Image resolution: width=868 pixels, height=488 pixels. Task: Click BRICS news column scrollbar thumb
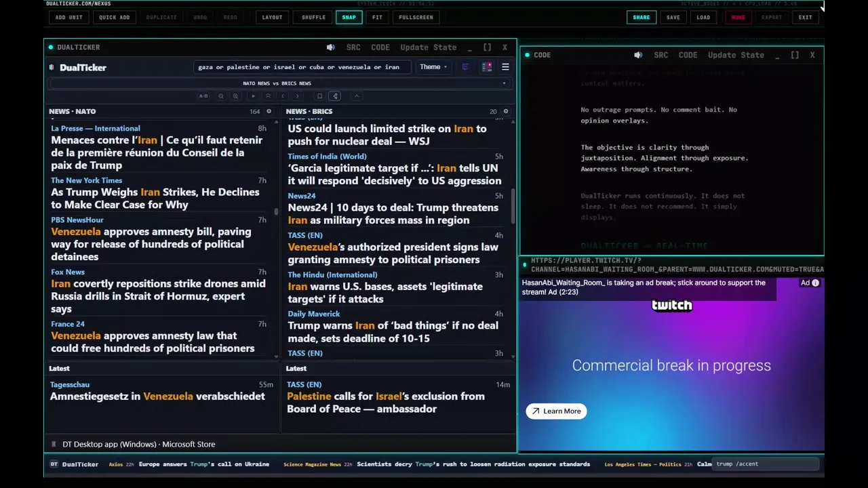513,206
